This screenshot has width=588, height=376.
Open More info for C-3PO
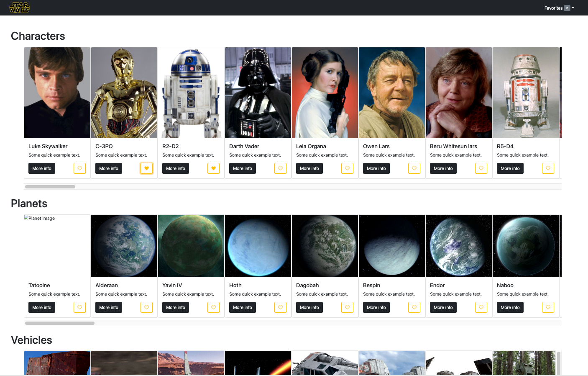tap(109, 168)
